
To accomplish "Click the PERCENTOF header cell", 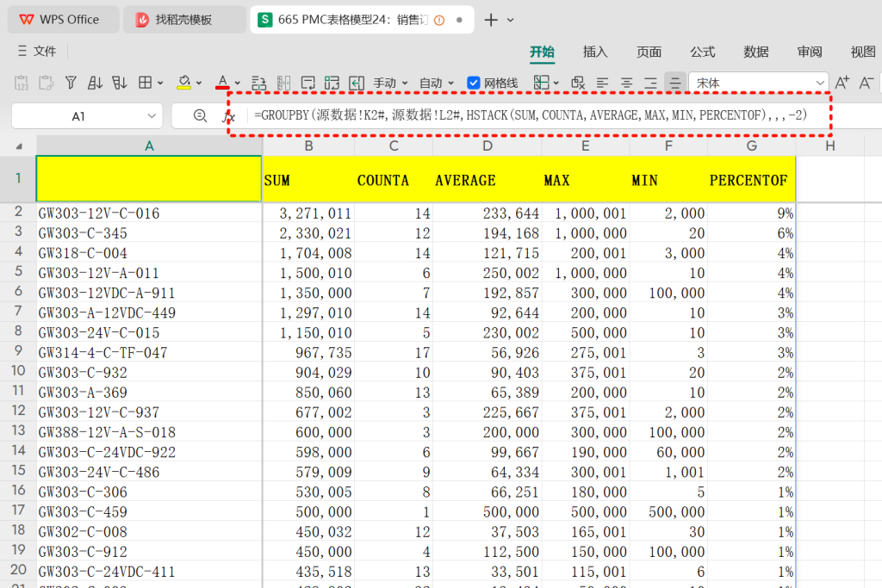I will 751,179.
